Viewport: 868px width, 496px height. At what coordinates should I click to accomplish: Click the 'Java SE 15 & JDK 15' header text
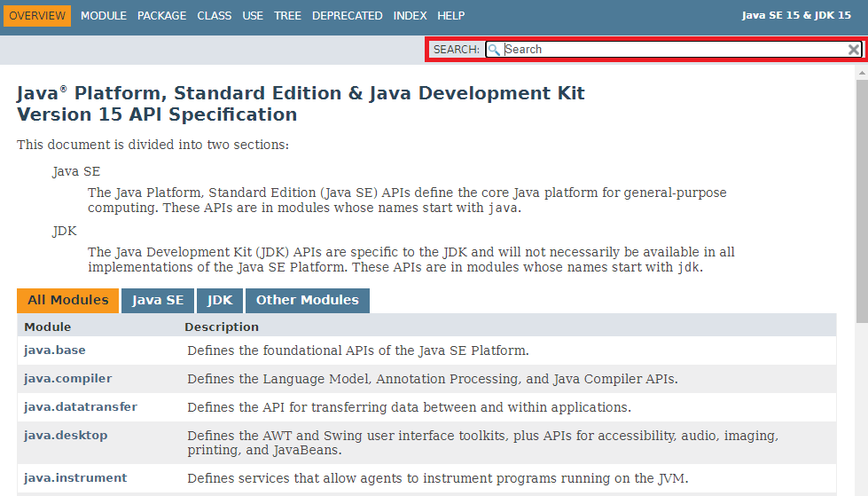[x=796, y=15]
